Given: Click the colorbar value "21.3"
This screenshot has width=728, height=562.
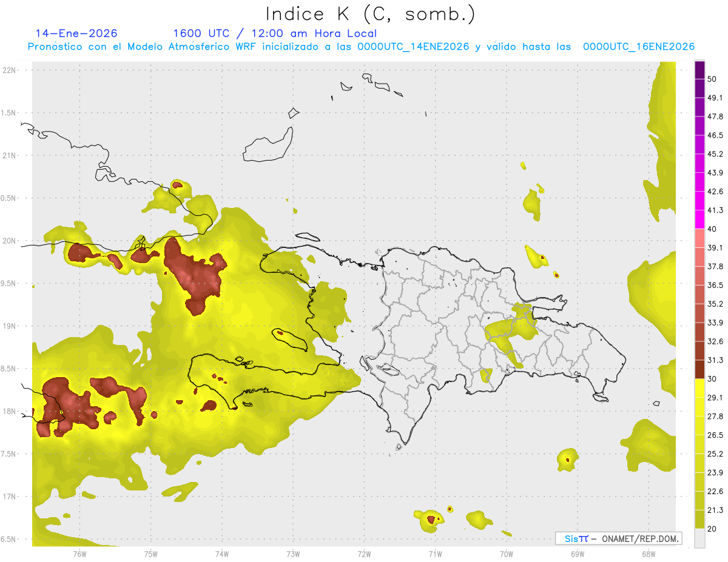Looking at the screenshot, I should click(x=715, y=510).
